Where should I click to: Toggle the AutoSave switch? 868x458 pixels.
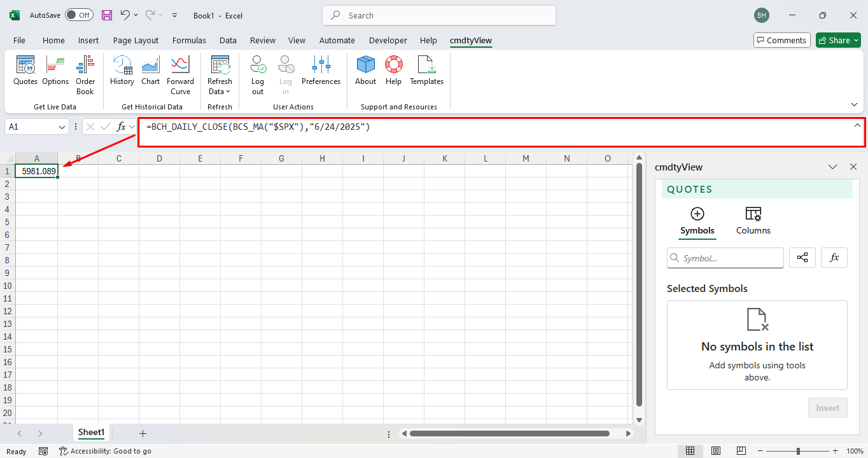(79, 15)
